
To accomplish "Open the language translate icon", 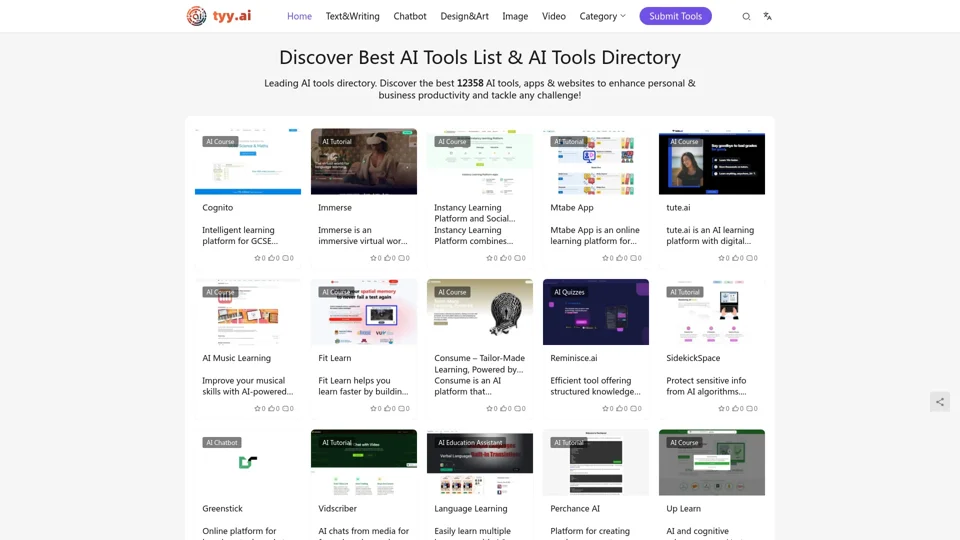I will 767,17.
